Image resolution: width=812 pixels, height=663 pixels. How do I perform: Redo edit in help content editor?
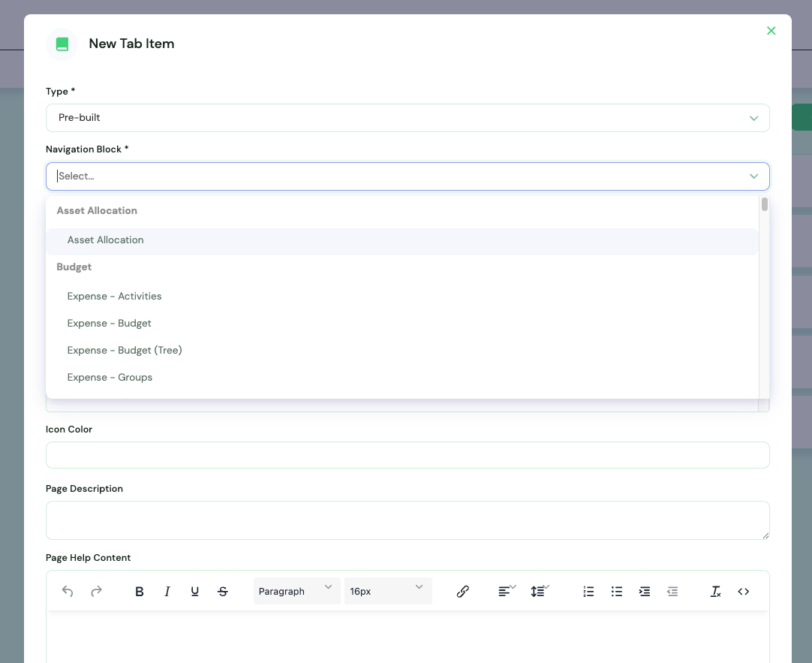pyautogui.click(x=96, y=591)
